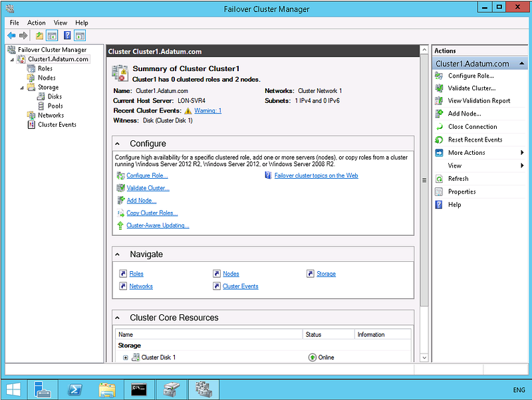Image resolution: width=532 pixels, height=400 pixels.
Task: Go to Networks via Navigate link
Action: [141, 286]
